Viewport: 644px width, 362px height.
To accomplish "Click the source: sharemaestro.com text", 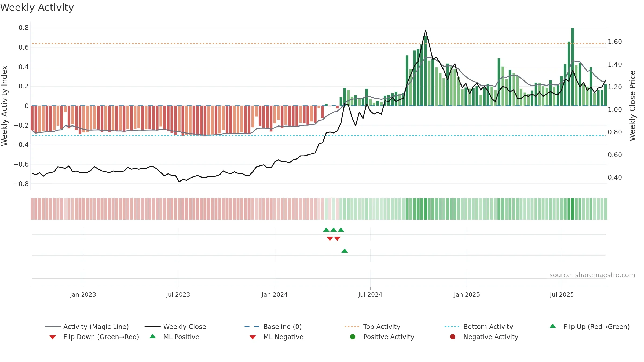I will point(592,275).
